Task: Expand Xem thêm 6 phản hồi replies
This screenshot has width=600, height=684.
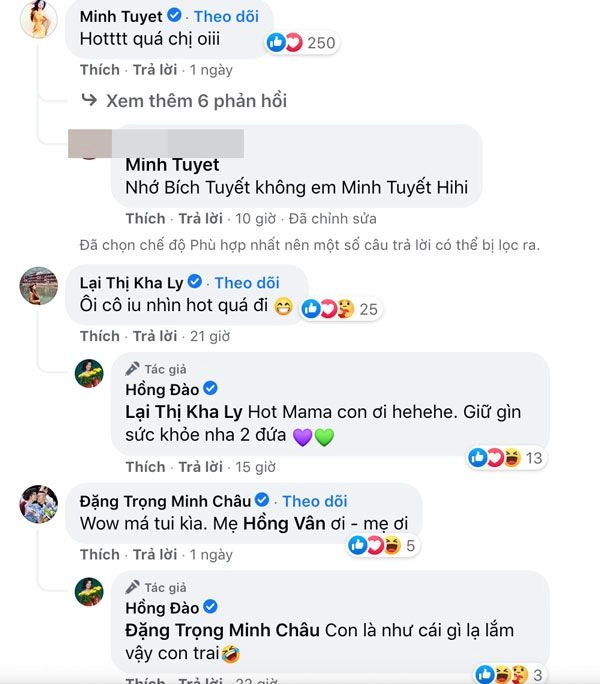Action: (x=184, y=101)
